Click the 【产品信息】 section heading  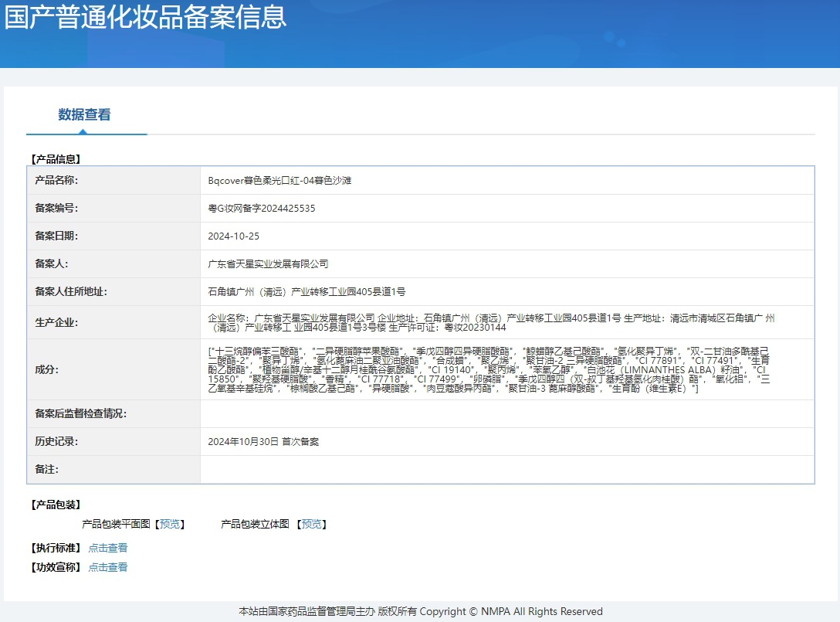coord(56,159)
